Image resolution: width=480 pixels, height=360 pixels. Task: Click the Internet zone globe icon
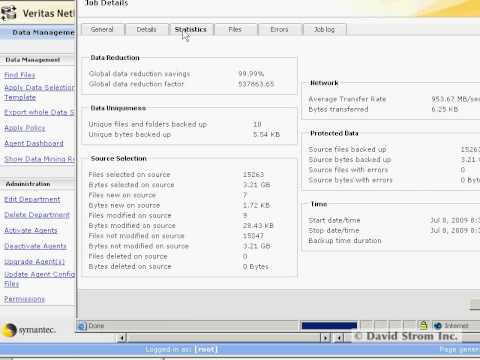(x=438, y=325)
